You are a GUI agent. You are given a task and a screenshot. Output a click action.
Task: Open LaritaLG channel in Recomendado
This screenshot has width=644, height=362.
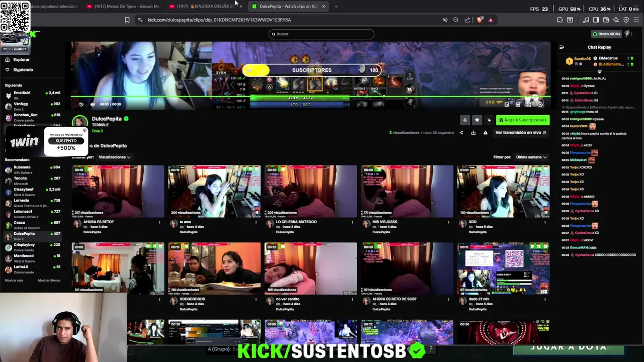tap(33, 269)
